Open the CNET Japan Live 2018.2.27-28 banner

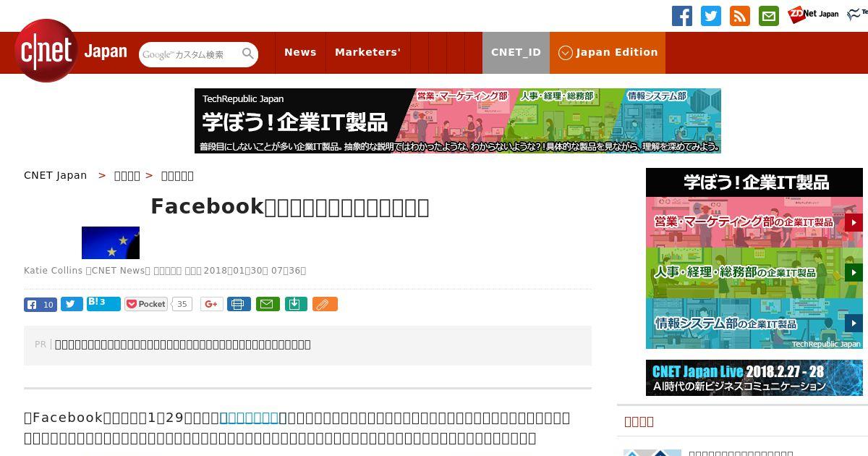pyautogui.click(x=754, y=378)
